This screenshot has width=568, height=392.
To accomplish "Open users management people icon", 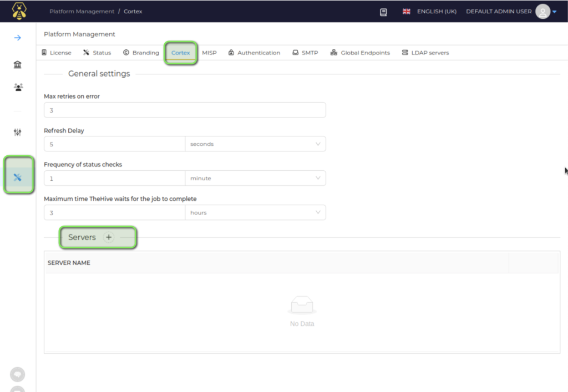I will tap(18, 87).
